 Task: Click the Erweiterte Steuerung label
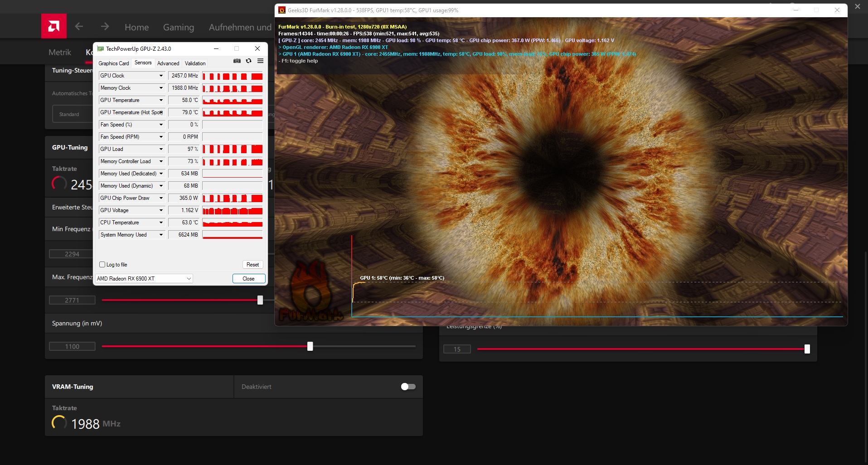point(73,207)
